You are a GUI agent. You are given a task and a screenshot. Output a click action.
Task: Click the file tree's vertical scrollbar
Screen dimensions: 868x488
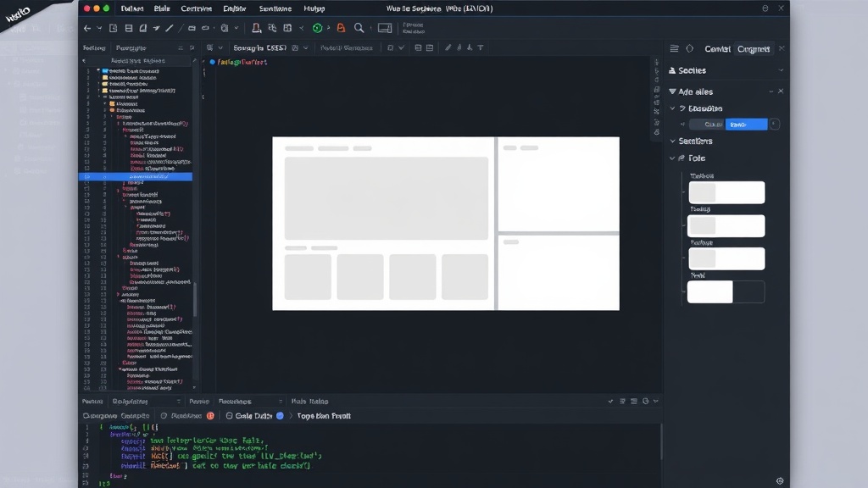click(x=195, y=299)
